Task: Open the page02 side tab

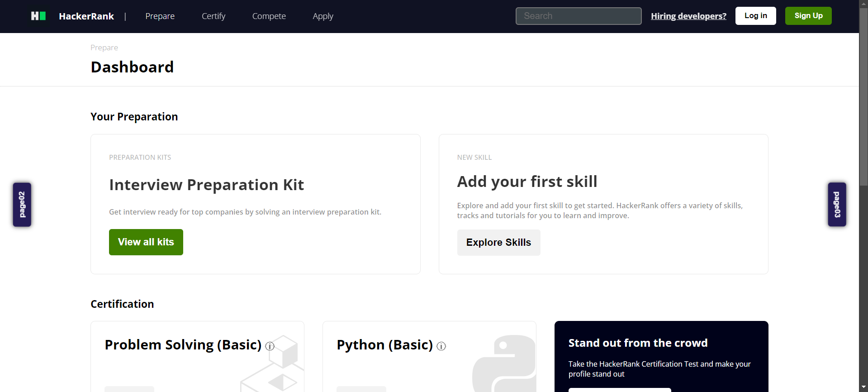Action: pos(22,205)
